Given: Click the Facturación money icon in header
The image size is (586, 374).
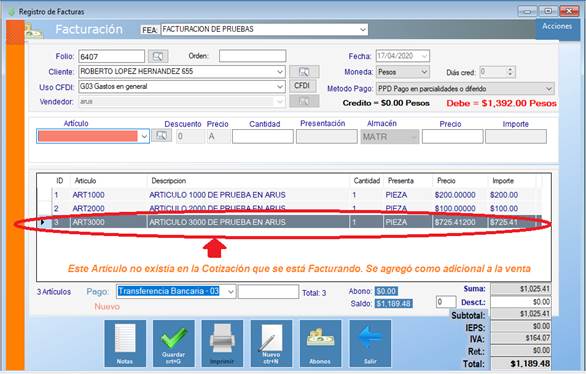Looking at the screenshot, I should (x=34, y=31).
